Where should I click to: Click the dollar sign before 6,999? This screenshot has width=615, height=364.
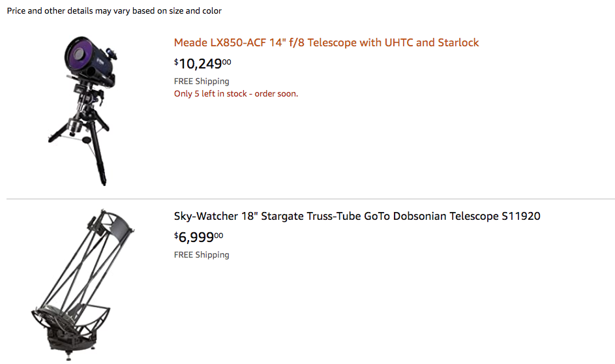pos(176,235)
